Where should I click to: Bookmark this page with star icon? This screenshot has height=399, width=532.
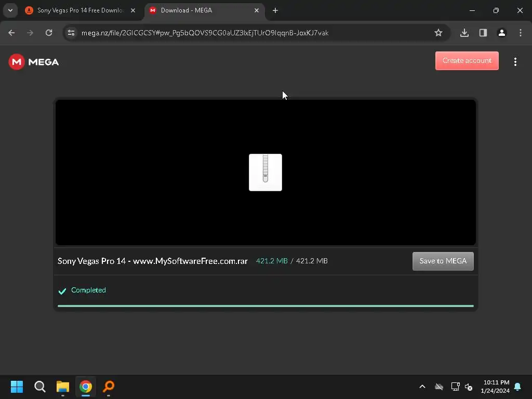[x=438, y=33]
